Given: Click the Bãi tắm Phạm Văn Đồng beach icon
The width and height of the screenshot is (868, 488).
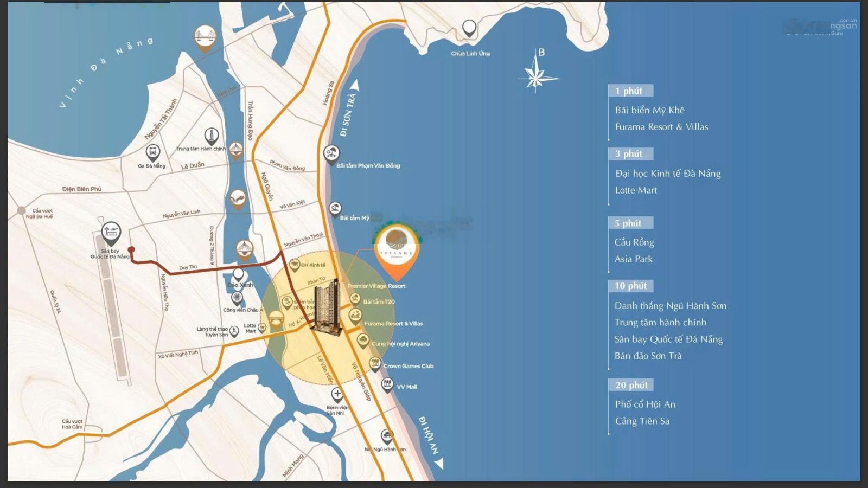Looking at the screenshot, I should point(331,153).
